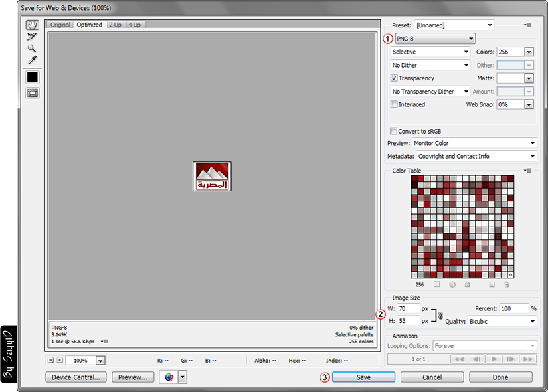Open the preview info flyout menu icon

[104, 342]
